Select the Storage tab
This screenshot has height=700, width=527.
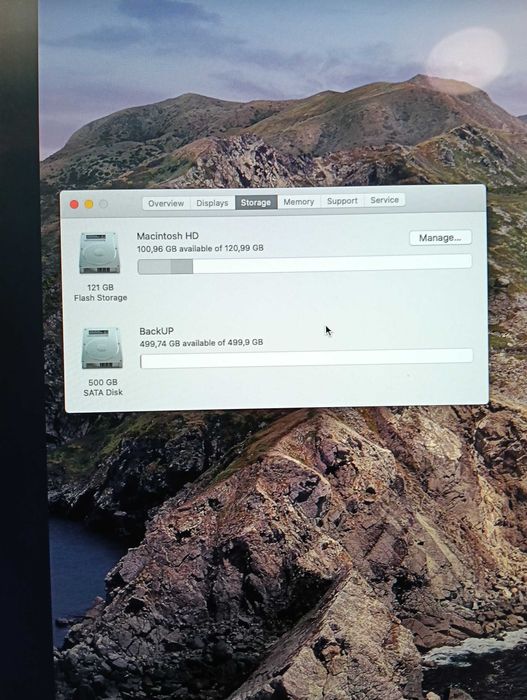(256, 202)
